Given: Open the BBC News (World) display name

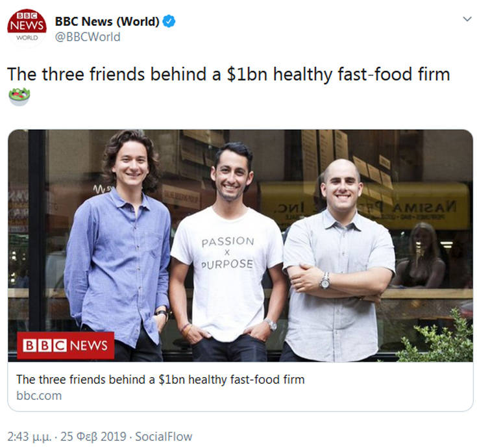Looking at the screenshot, I should click(107, 21).
